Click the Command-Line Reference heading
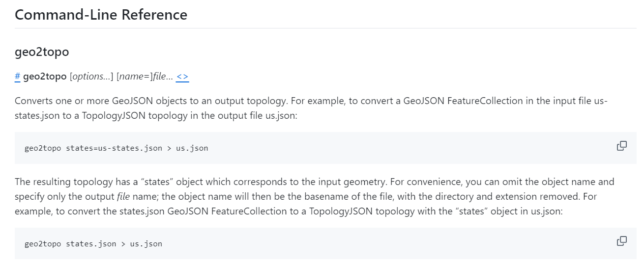This screenshot has width=644, height=265. coord(101,15)
